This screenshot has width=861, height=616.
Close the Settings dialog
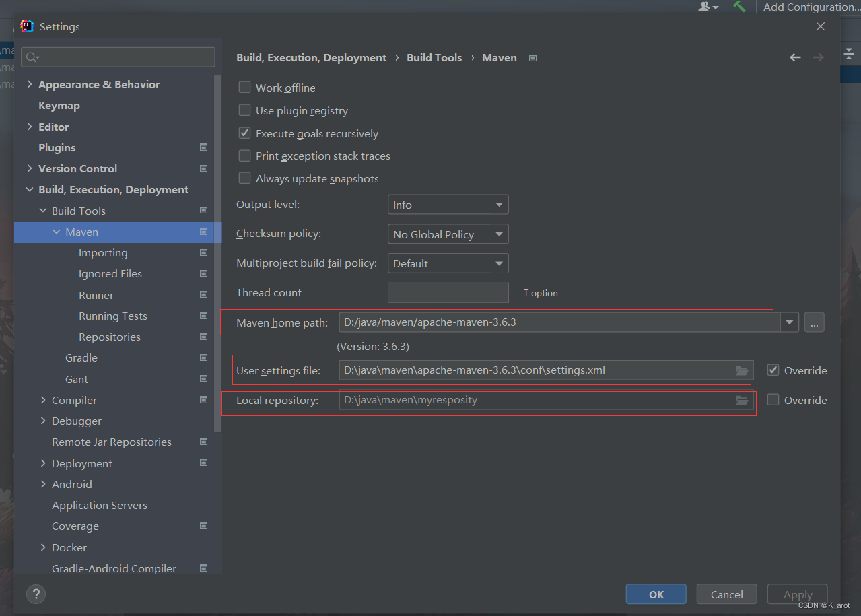(x=820, y=26)
